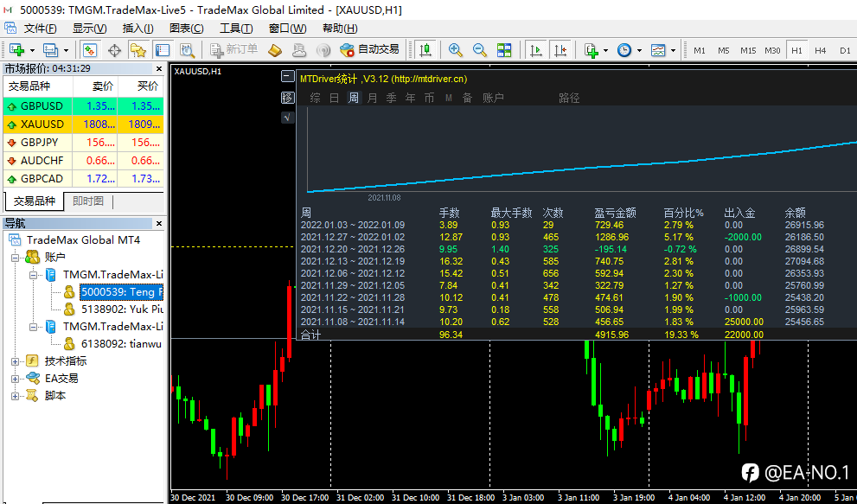Viewport: 857px width, 504px height.
Task: Open the 窗口(W) menu
Action: 287,29
